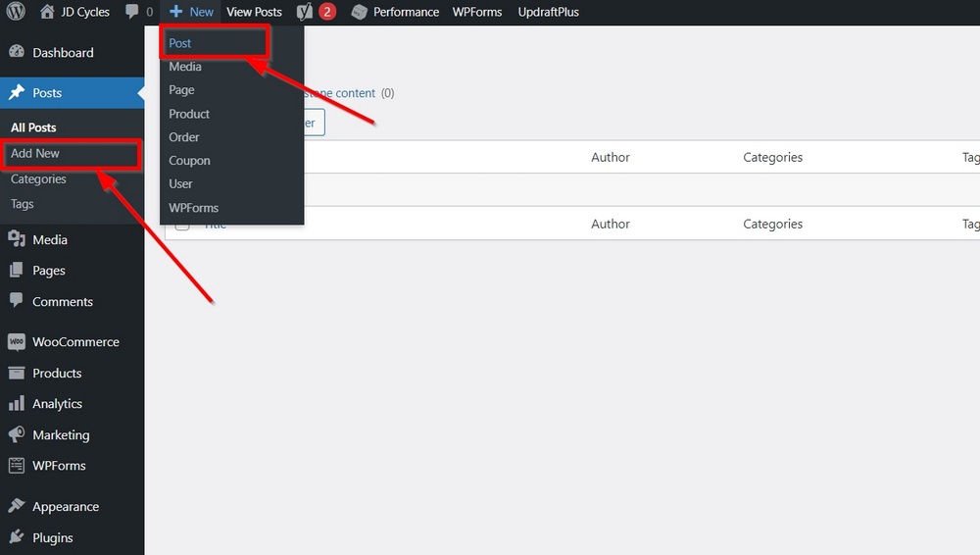Click the Comments sidebar icon
The width and height of the screenshot is (980, 555).
(17, 300)
